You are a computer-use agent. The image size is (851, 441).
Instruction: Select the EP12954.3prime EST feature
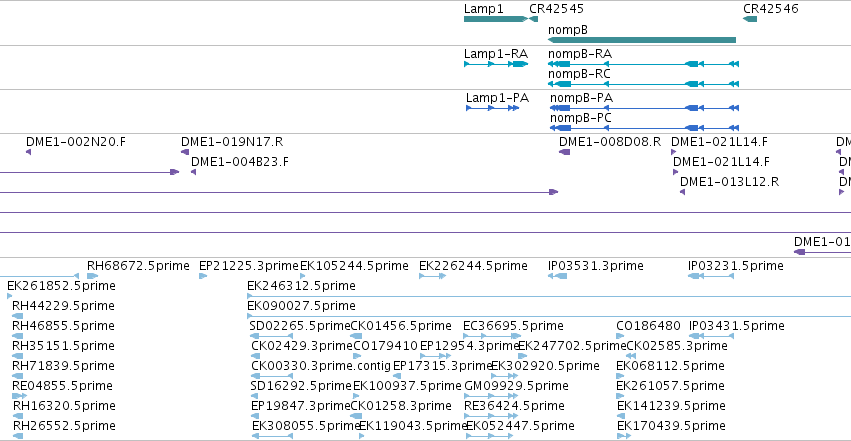click(x=436, y=356)
